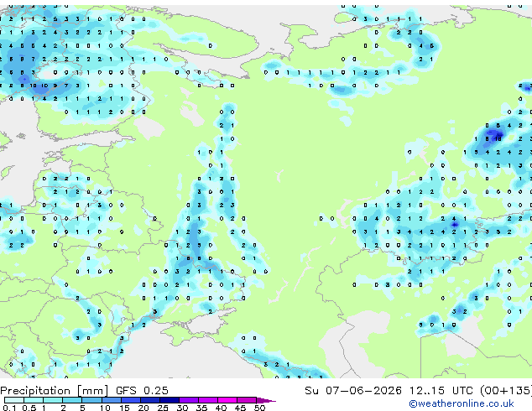Click the '50' legend label
The width and height of the screenshot is (532, 411).
click(260, 408)
